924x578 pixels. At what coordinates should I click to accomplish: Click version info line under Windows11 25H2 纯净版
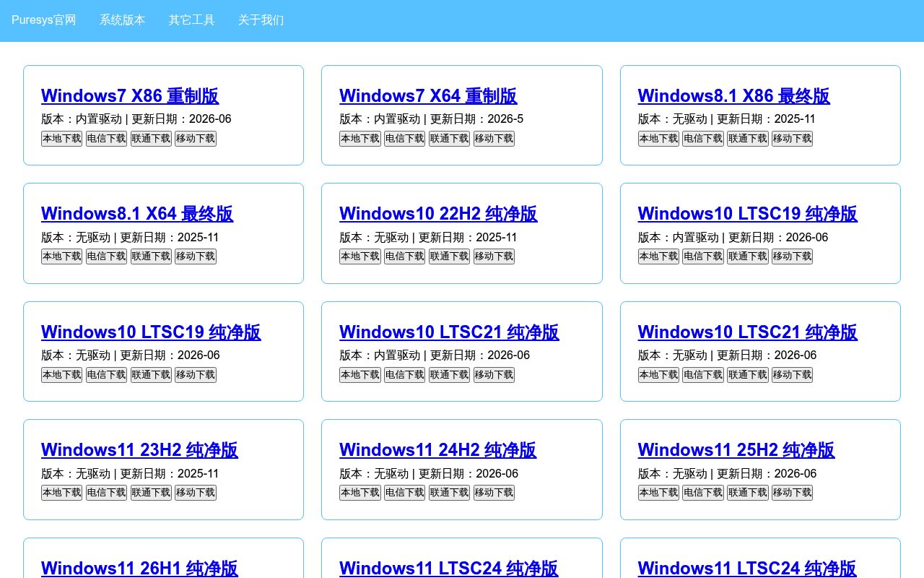(x=728, y=474)
